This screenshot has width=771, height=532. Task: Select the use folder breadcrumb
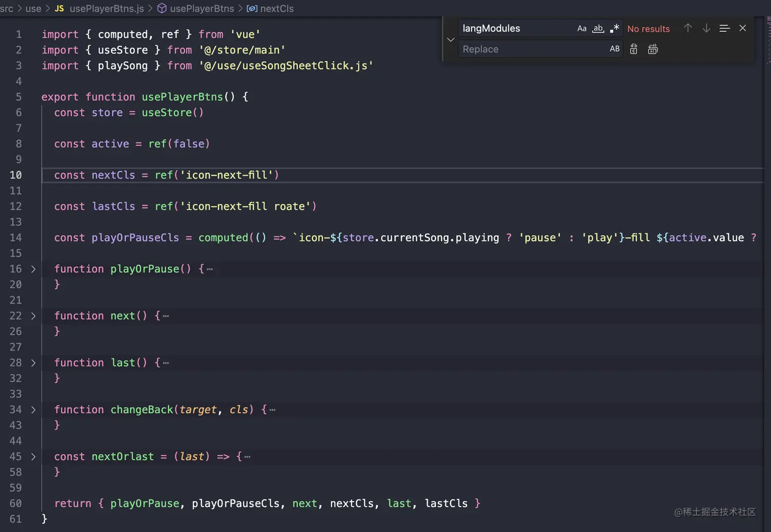33,9
